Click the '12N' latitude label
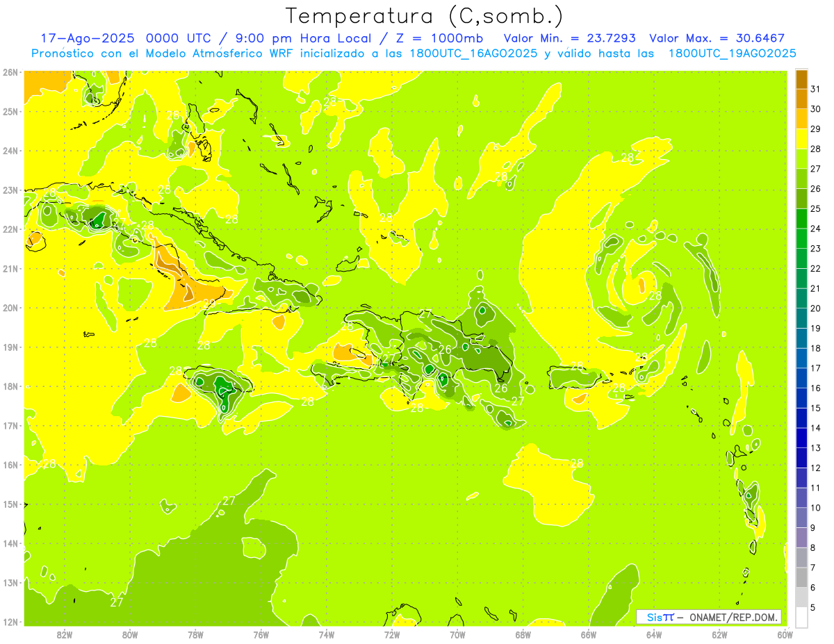834x644 pixels. (10, 622)
